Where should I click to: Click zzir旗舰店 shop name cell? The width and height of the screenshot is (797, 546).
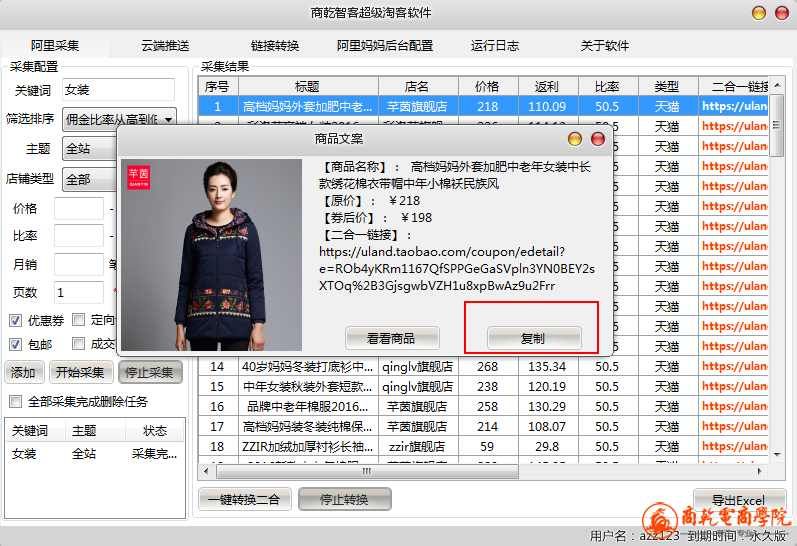point(417,446)
